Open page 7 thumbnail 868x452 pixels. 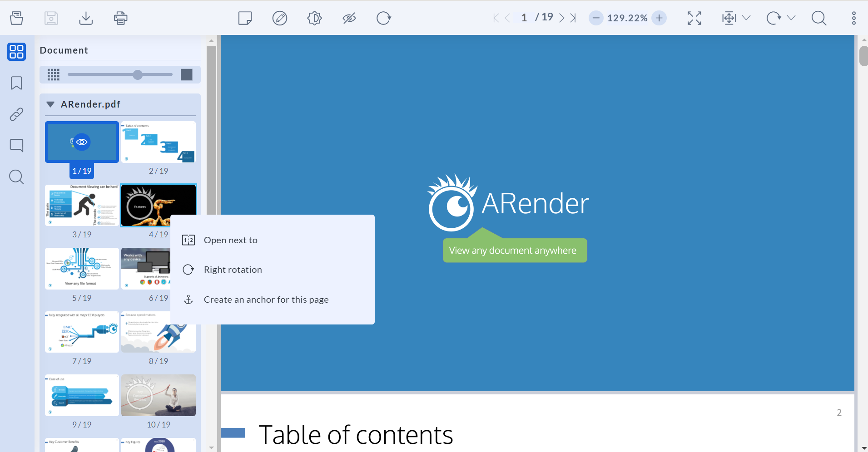[82, 332]
